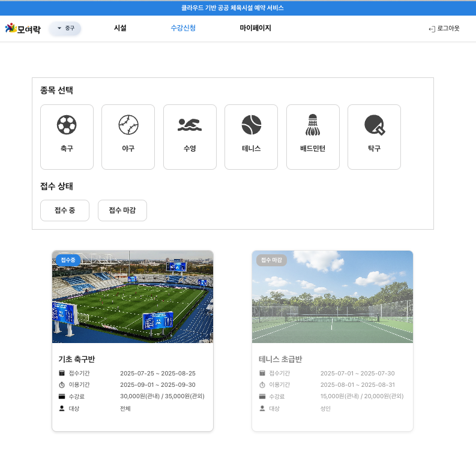
Task: Click the 테니스 초급반 course title
Action: [280, 359]
